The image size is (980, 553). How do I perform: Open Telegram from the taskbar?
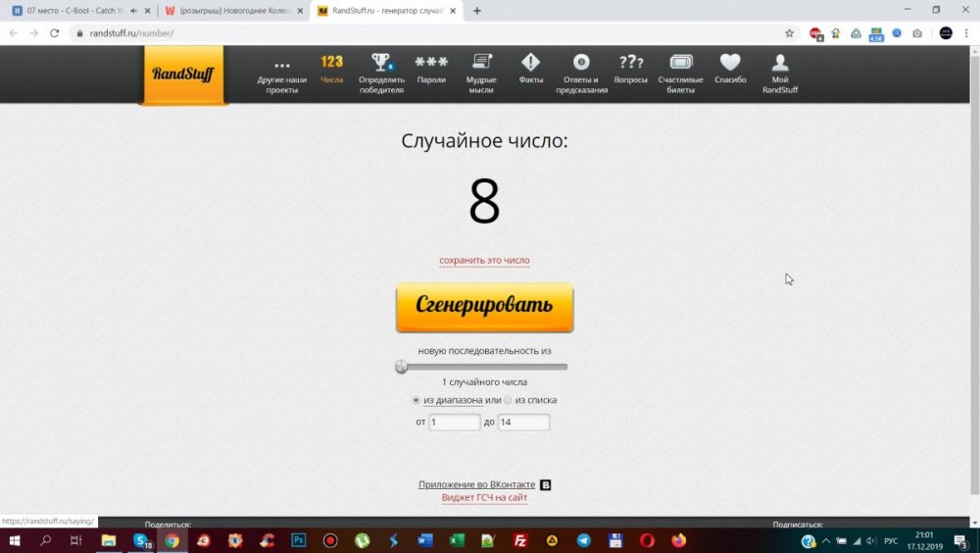(584, 540)
